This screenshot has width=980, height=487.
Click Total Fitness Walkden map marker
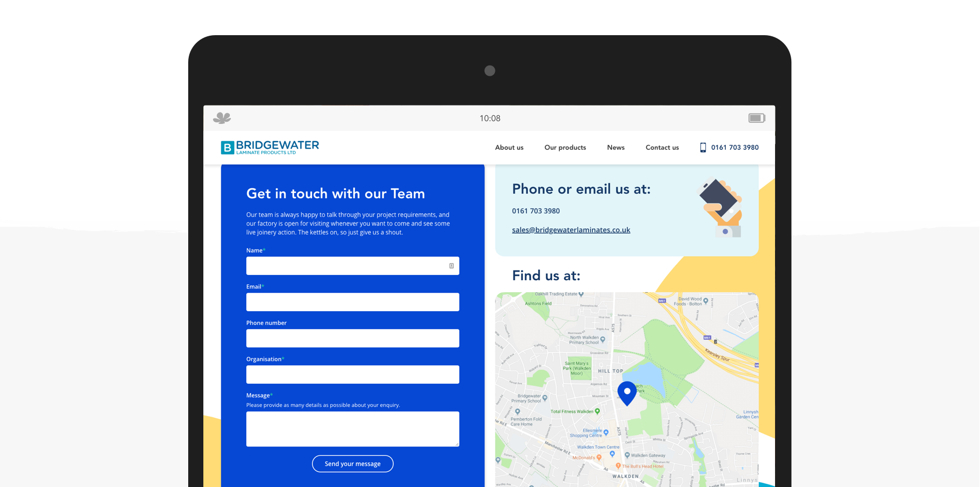tap(598, 411)
